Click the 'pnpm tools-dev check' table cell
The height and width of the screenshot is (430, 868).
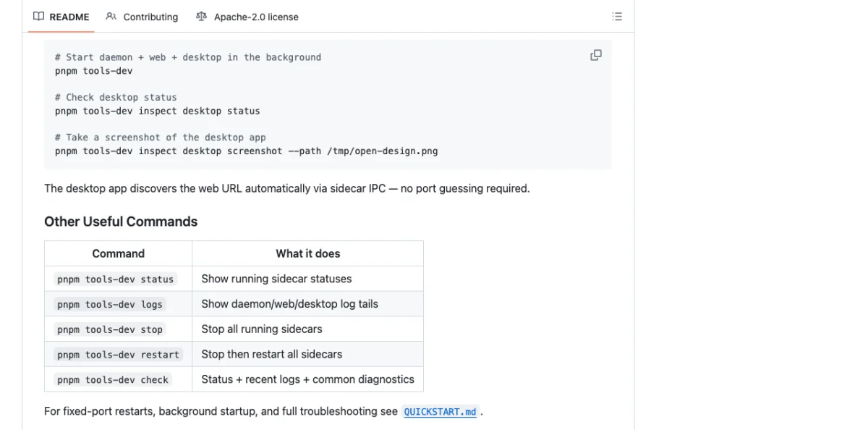tap(119, 379)
